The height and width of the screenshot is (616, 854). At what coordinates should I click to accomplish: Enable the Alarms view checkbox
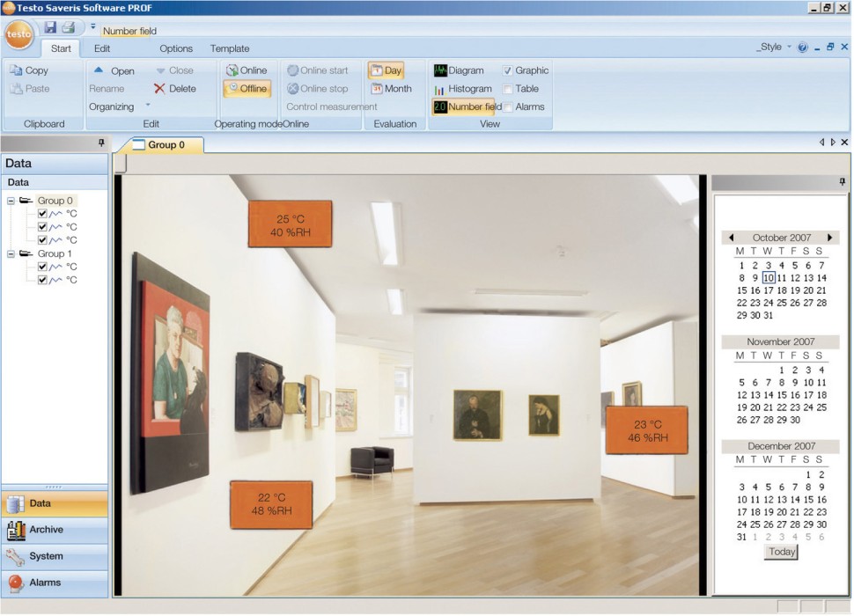(508, 107)
